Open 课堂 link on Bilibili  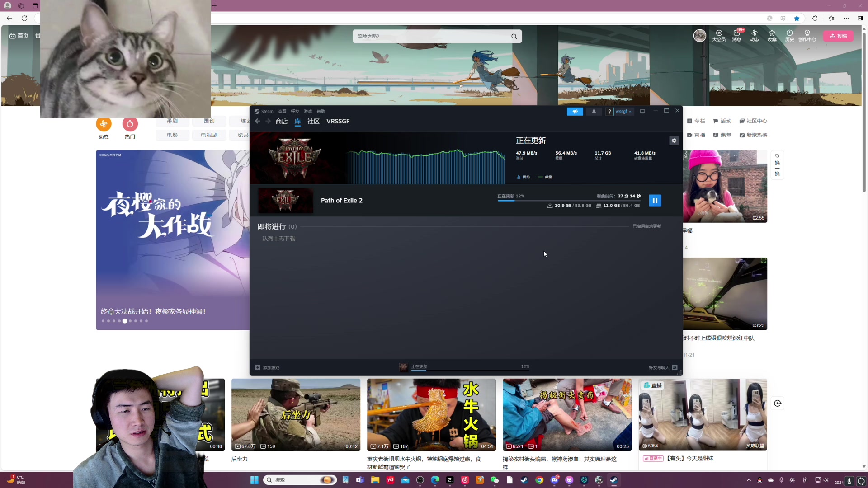(722, 135)
